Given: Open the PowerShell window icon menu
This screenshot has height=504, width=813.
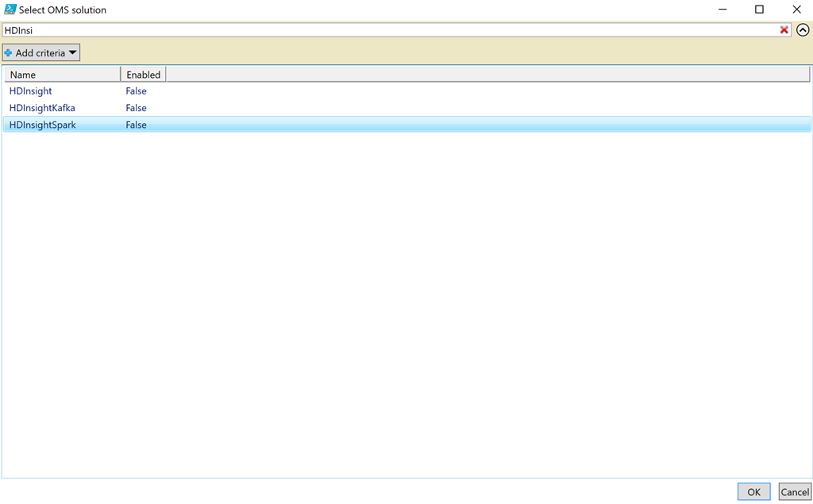Looking at the screenshot, I should pyautogui.click(x=10, y=10).
